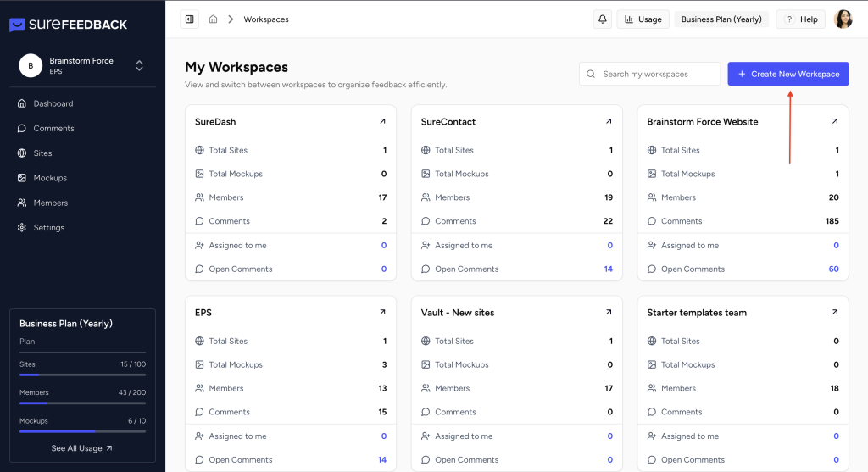Go to home via breadcrumb icon

(213, 19)
